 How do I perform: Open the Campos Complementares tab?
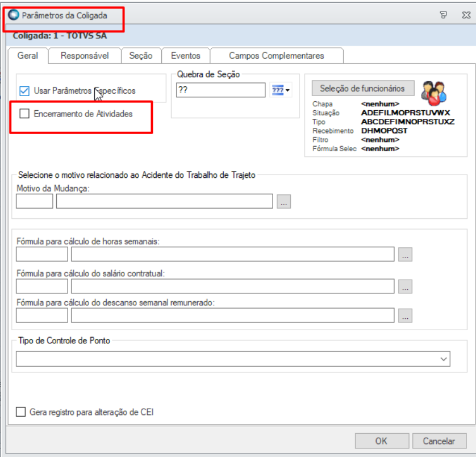[x=277, y=56]
